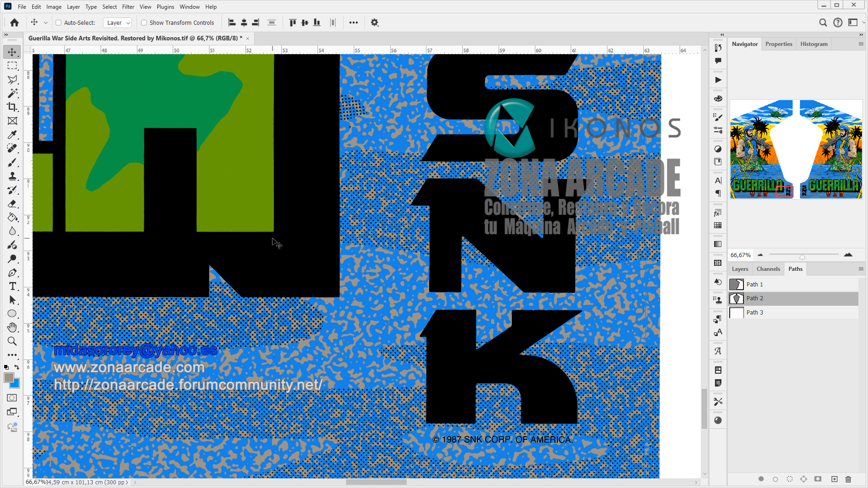Select the Move tool
This screenshot has width=868, height=488.
[x=12, y=52]
